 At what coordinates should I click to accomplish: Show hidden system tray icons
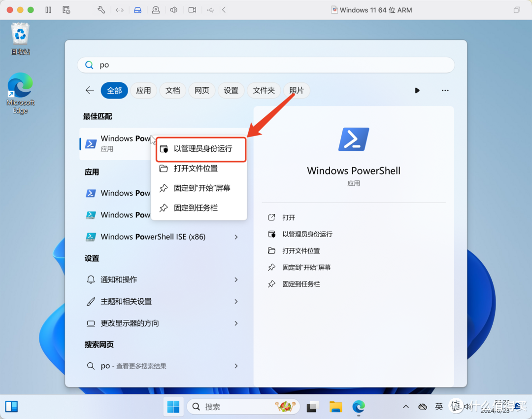[x=406, y=407]
